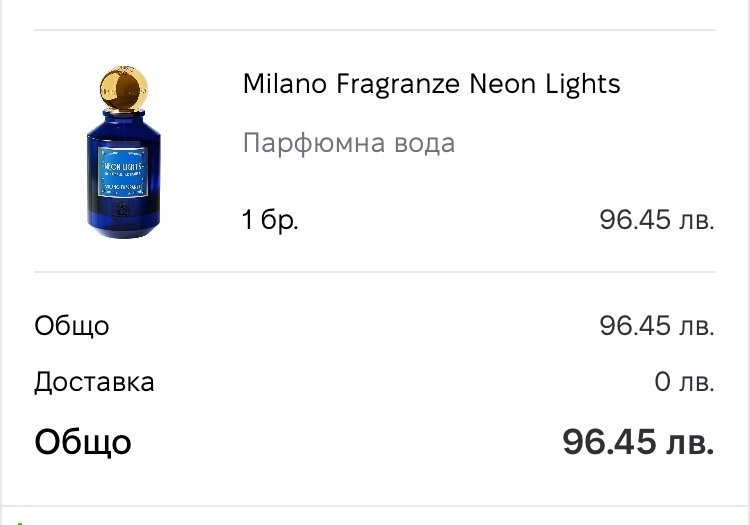750x525 pixels.
Task: Click the item price 96.45 лв. beside quantity
Action: 656,220
